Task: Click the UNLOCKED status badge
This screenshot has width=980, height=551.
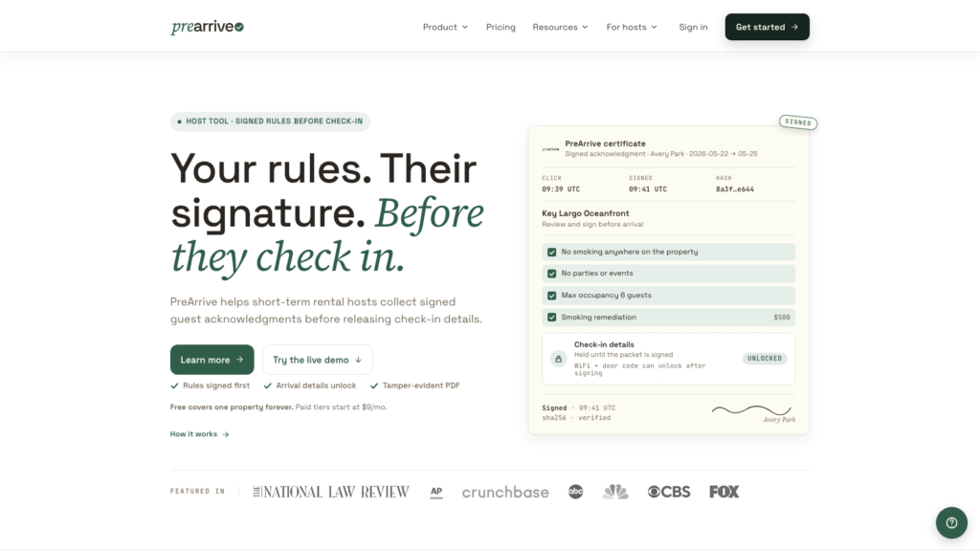Action: tap(765, 359)
